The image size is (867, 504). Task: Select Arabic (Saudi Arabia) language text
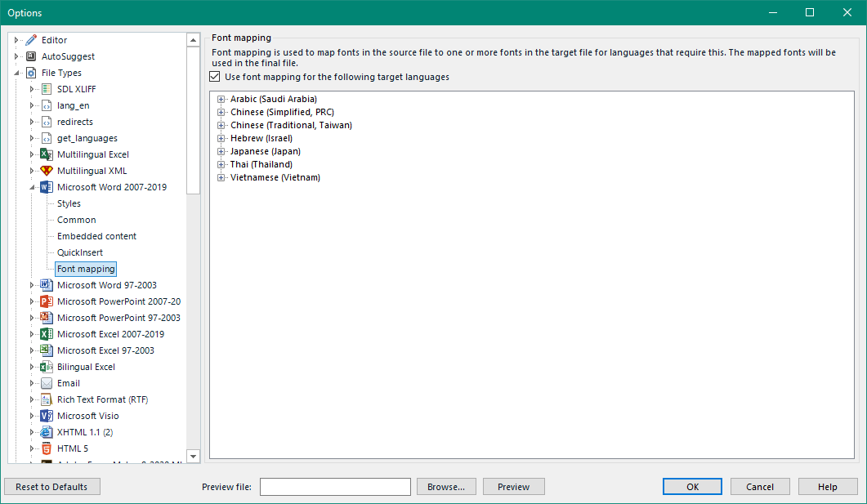[x=274, y=100]
